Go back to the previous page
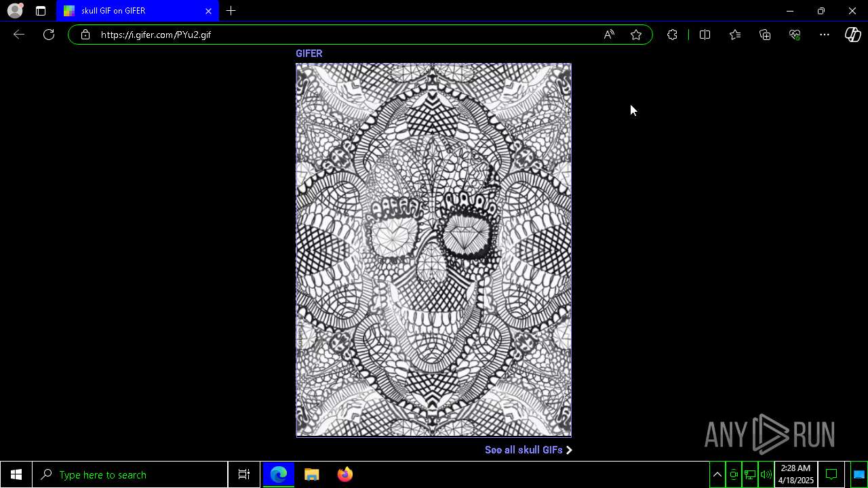868x488 pixels. coord(19,35)
